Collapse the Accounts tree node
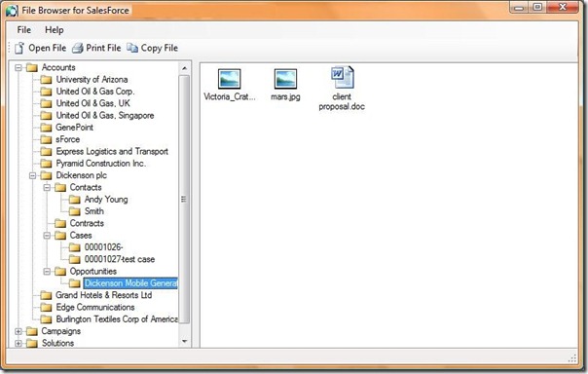 coord(18,68)
